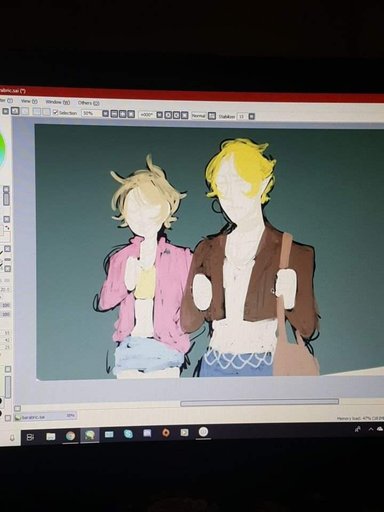Open Skype from the taskbar
The height and width of the screenshot is (512, 384).
click(128, 434)
